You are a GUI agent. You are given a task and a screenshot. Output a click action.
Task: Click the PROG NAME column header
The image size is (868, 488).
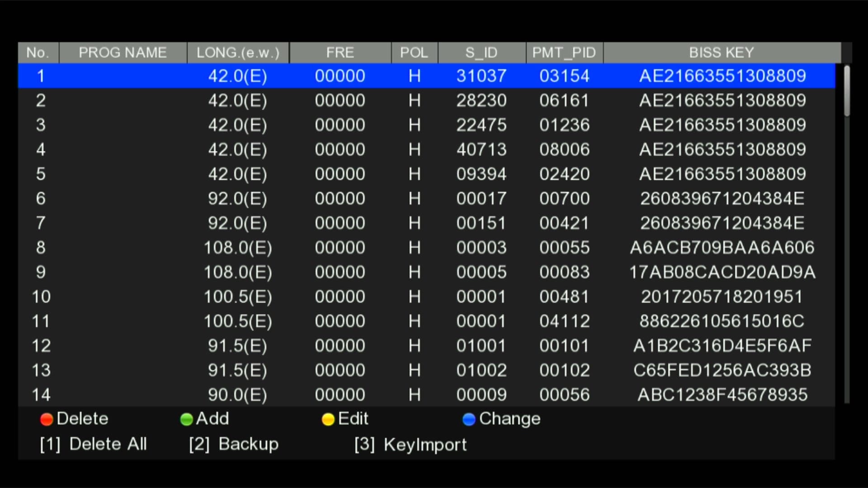(123, 52)
